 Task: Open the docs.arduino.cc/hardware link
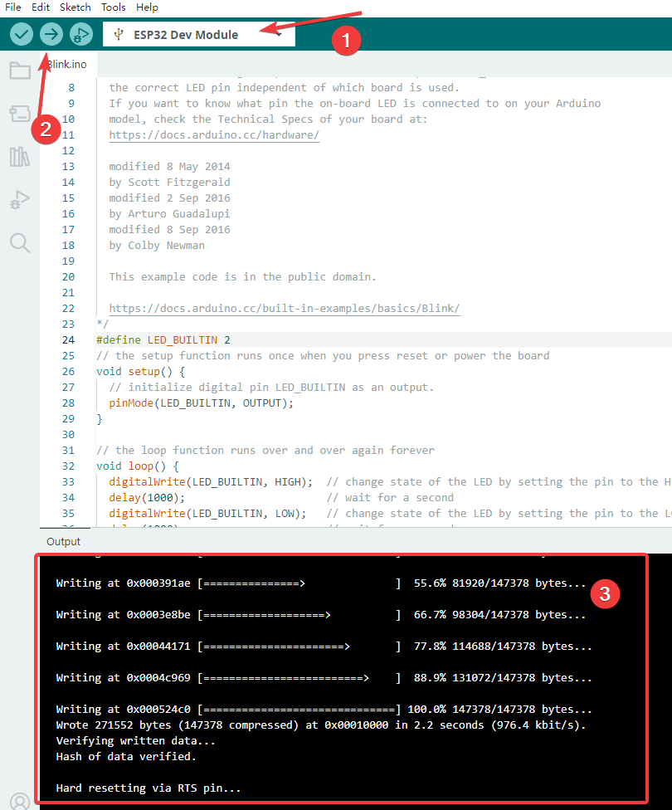pos(214,134)
